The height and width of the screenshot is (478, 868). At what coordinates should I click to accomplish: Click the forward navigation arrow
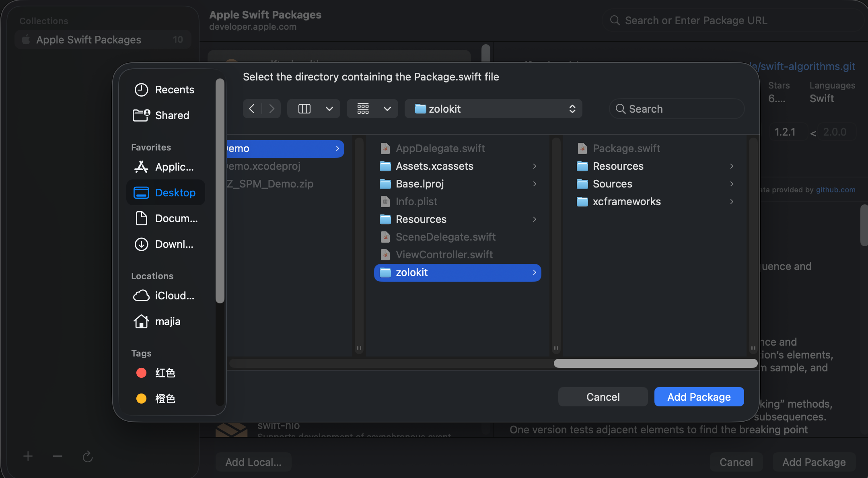pyautogui.click(x=272, y=109)
